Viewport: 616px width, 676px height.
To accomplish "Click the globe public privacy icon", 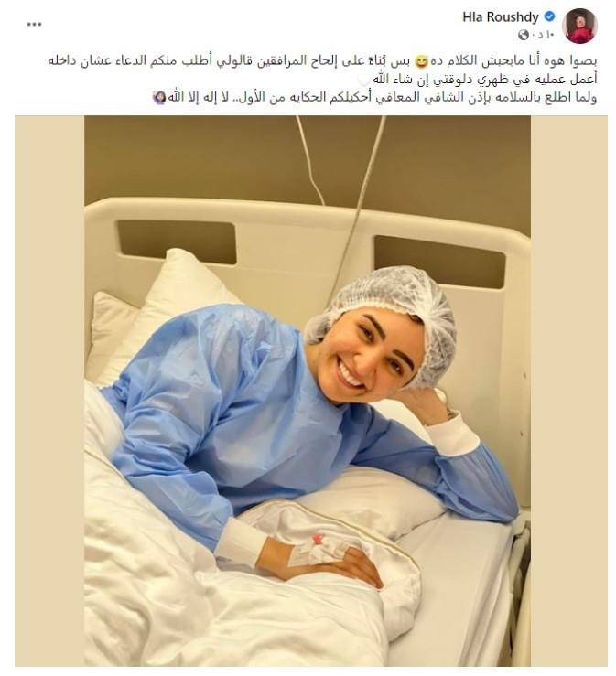I will pos(524,35).
